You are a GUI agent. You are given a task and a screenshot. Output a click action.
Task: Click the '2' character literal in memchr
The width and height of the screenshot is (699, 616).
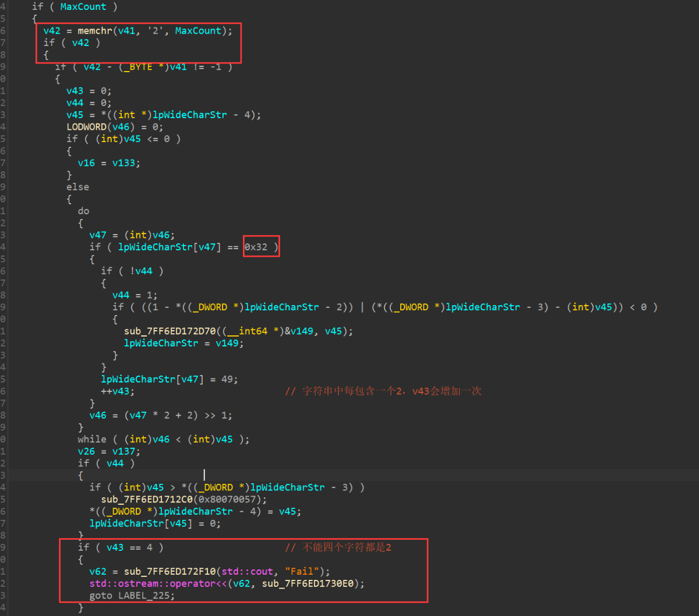point(155,31)
